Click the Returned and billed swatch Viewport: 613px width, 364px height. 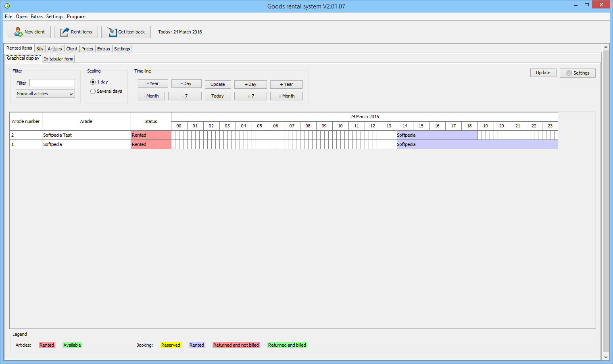pos(287,345)
